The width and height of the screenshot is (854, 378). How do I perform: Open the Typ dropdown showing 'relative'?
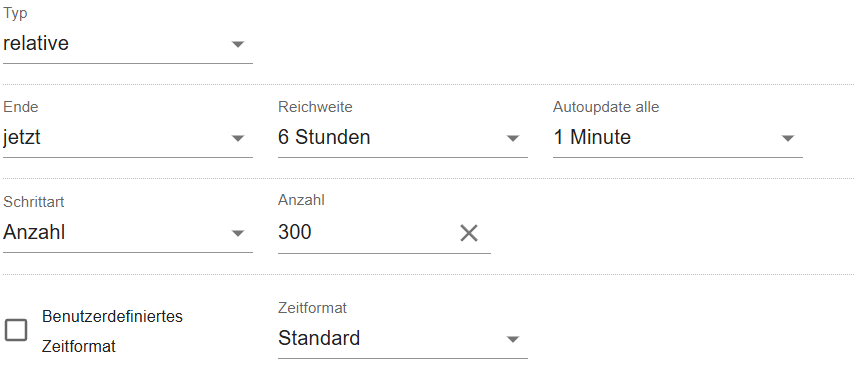coord(127,44)
